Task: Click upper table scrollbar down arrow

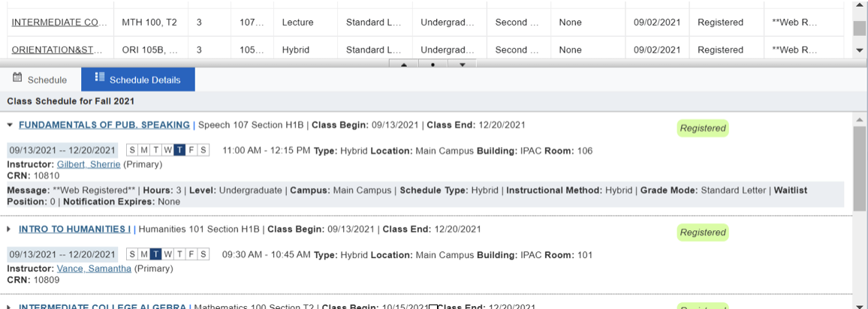Action: 859,50
